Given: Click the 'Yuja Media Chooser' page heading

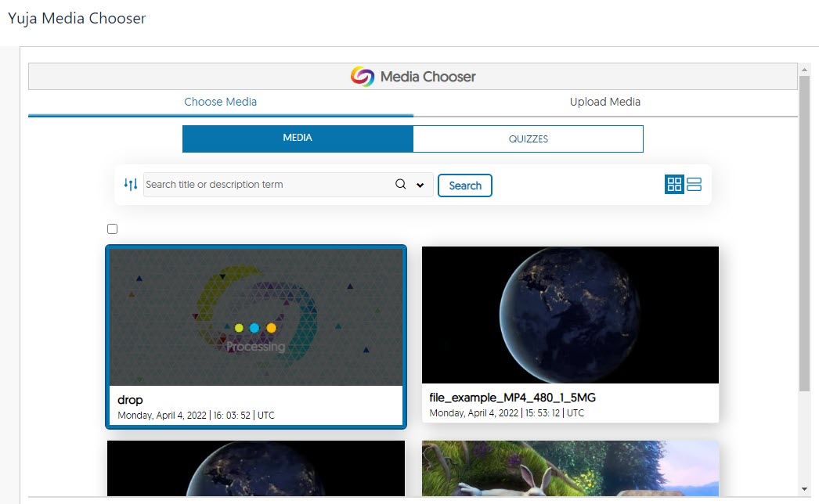Looking at the screenshot, I should click(77, 18).
